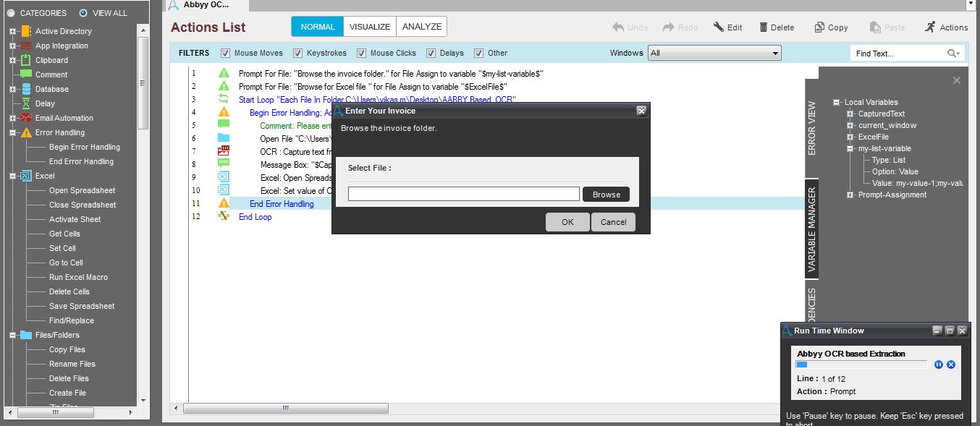This screenshot has width=980, height=426.
Task: Click the Redo arrow icon
Action: click(x=668, y=27)
